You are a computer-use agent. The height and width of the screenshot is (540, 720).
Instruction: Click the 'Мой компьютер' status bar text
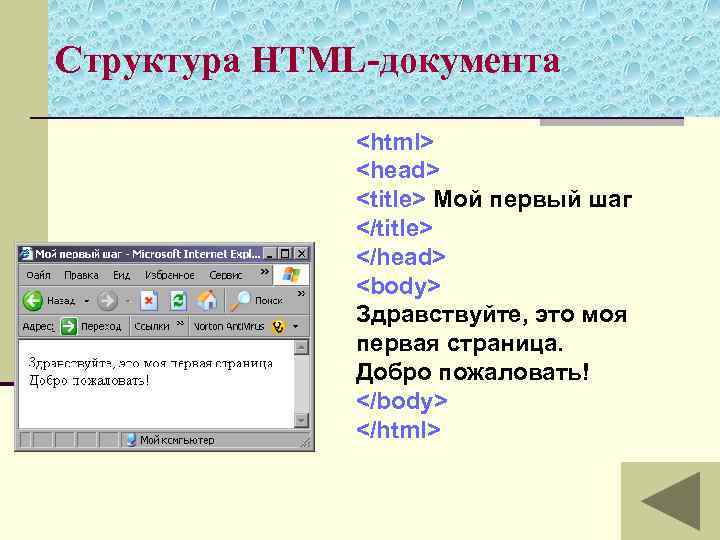[177, 440]
